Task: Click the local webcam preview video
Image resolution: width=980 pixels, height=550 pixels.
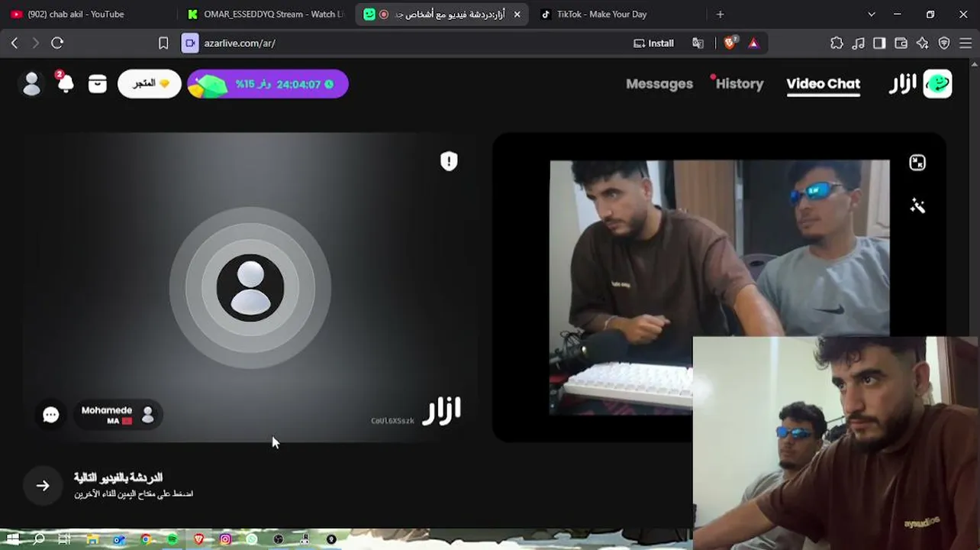Action: click(720, 287)
